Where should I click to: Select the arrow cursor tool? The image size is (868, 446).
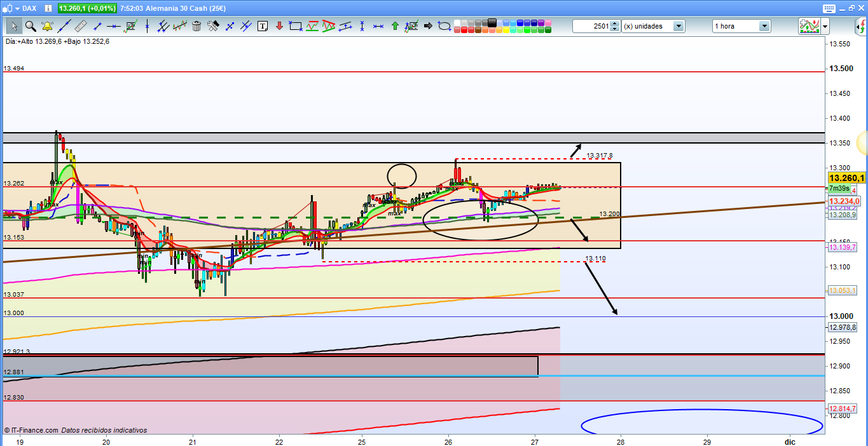point(14,26)
